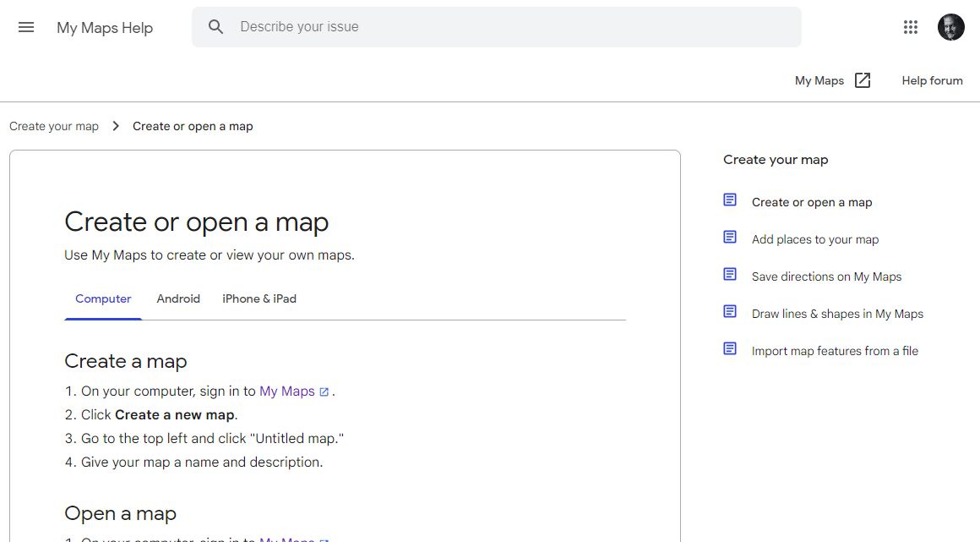The image size is (980, 542).
Task: Open the hamburger main menu
Action: [26, 27]
